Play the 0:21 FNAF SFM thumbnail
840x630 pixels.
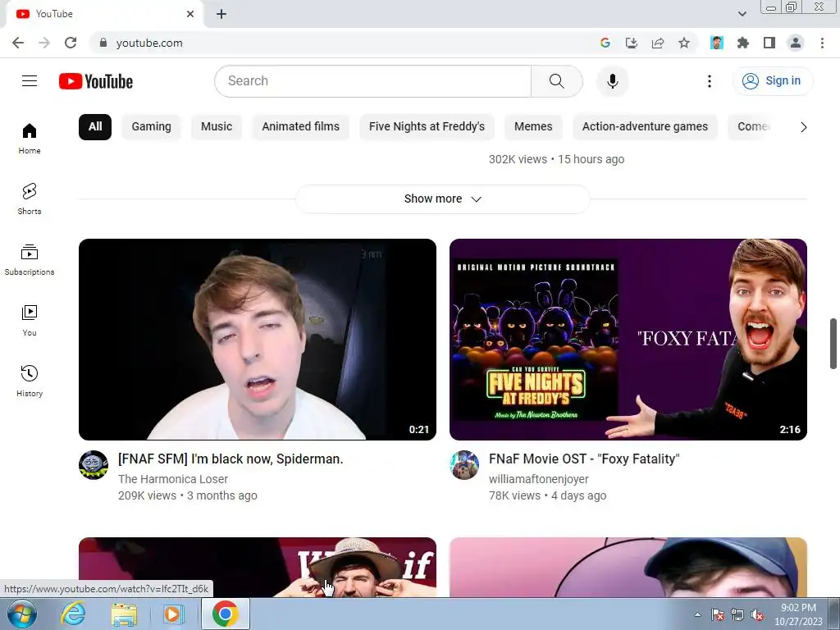click(x=258, y=340)
